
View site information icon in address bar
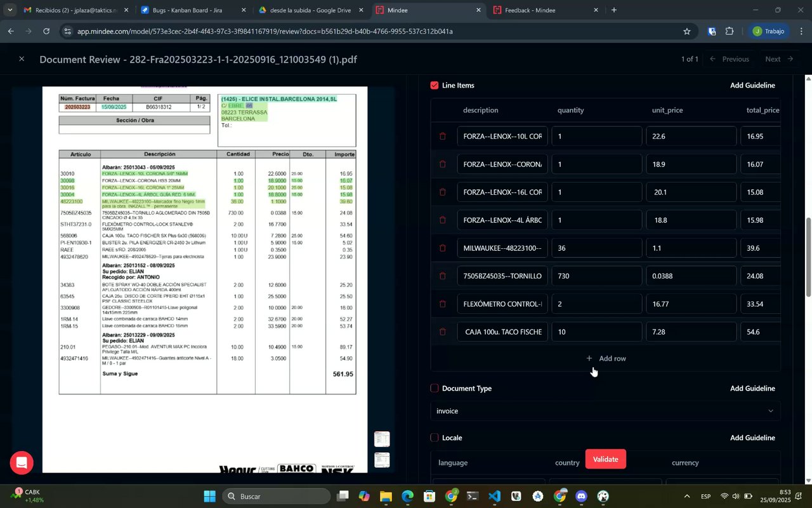[68, 31]
